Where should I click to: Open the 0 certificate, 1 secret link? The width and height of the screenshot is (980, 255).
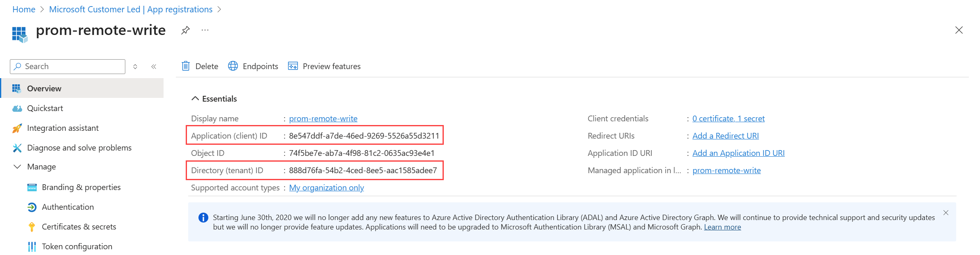pos(728,118)
